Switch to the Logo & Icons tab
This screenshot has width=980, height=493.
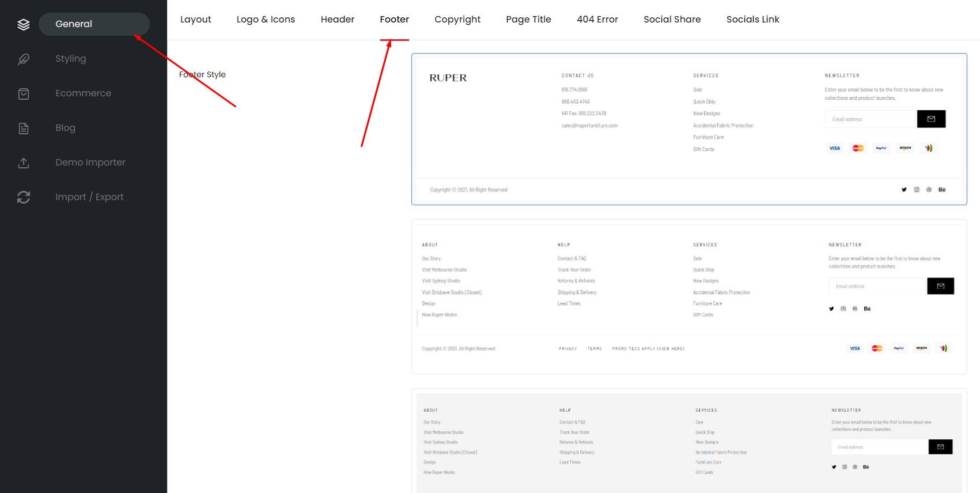pyautogui.click(x=266, y=20)
